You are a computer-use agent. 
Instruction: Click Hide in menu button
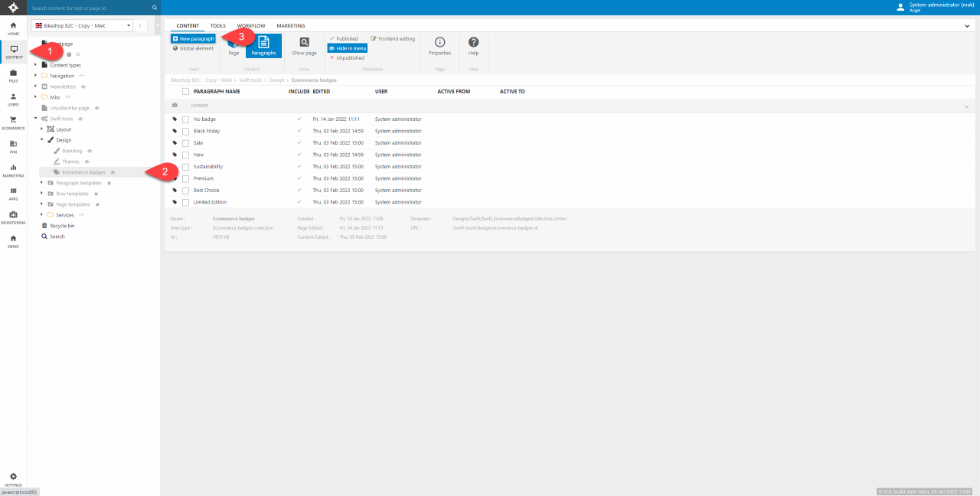(348, 48)
